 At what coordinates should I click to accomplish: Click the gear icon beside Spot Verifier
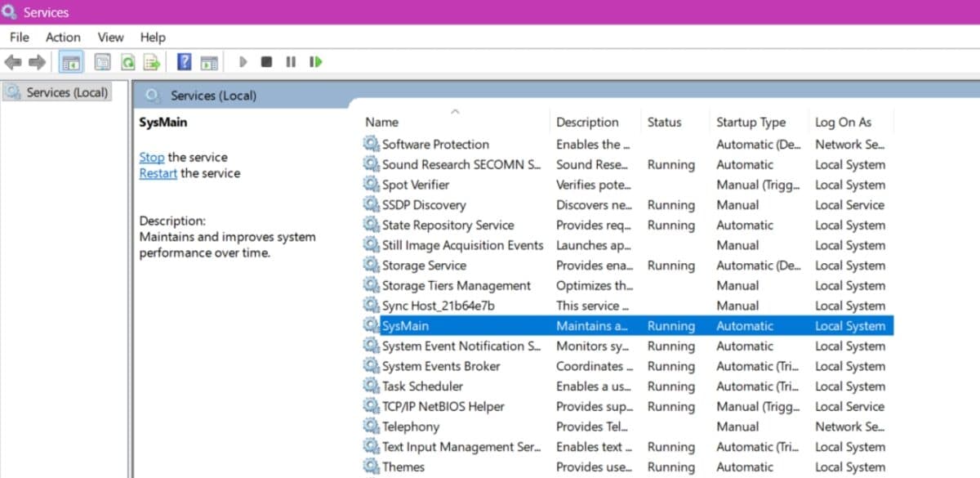tap(372, 185)
